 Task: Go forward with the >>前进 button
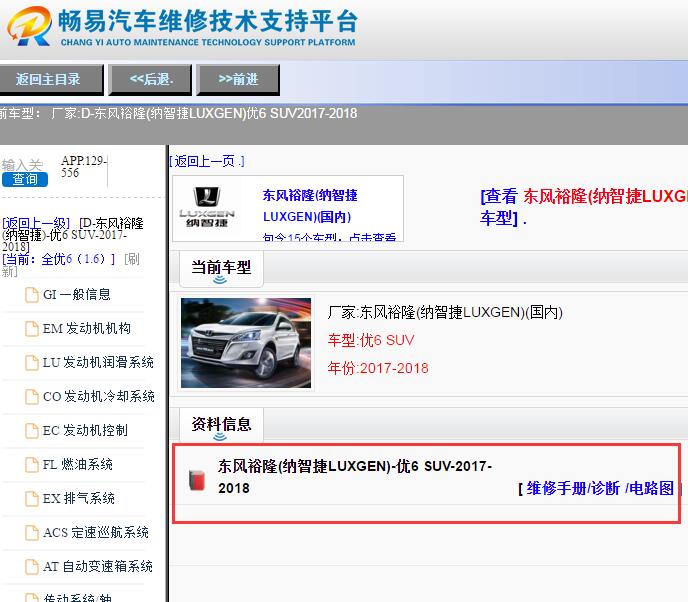(238, 79)
